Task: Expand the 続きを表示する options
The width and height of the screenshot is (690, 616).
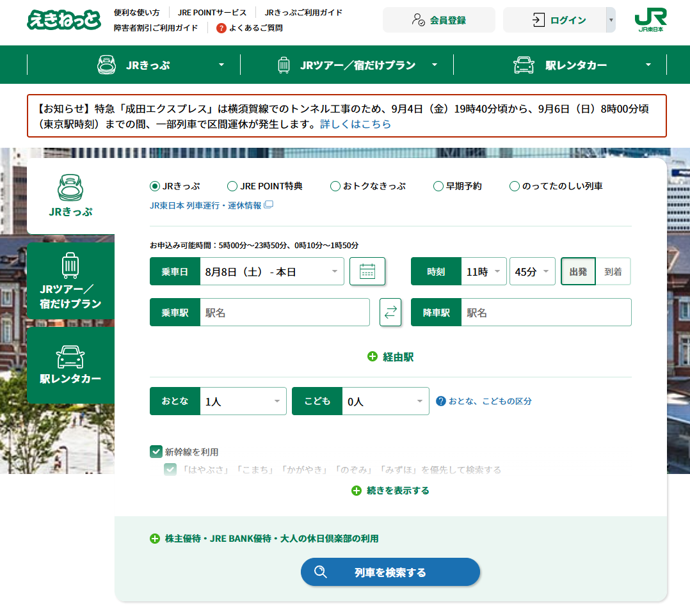Action: point(390,491)
